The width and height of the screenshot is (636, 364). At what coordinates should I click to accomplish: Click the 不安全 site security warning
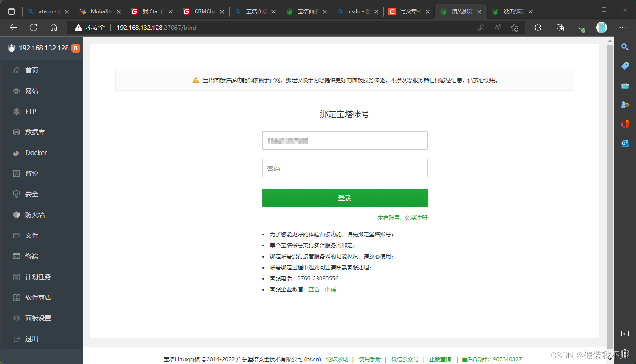90,28
